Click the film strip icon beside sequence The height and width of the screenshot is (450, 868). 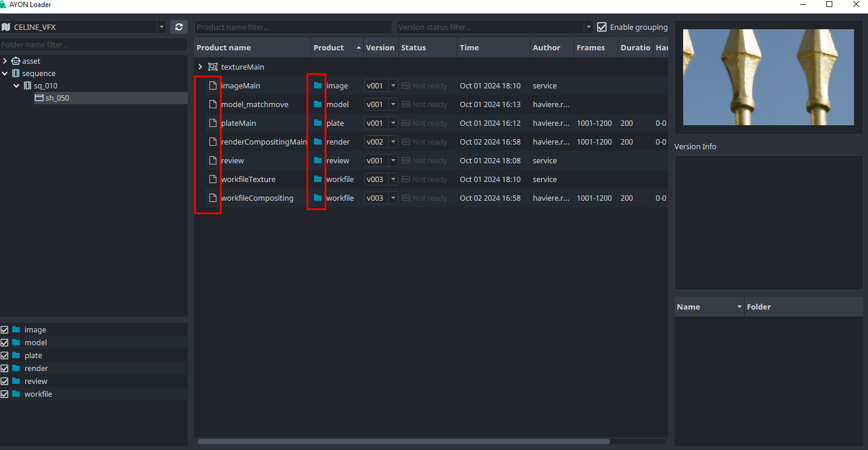[x=16, y=73]
